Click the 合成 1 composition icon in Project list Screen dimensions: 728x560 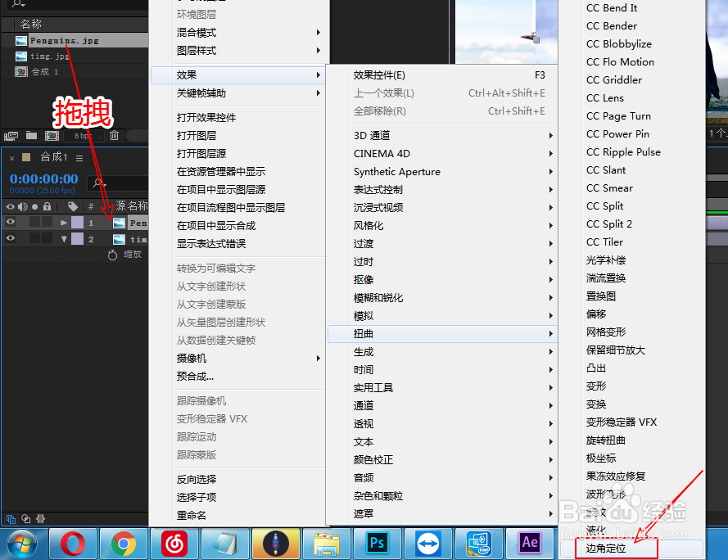coord(21,71)
